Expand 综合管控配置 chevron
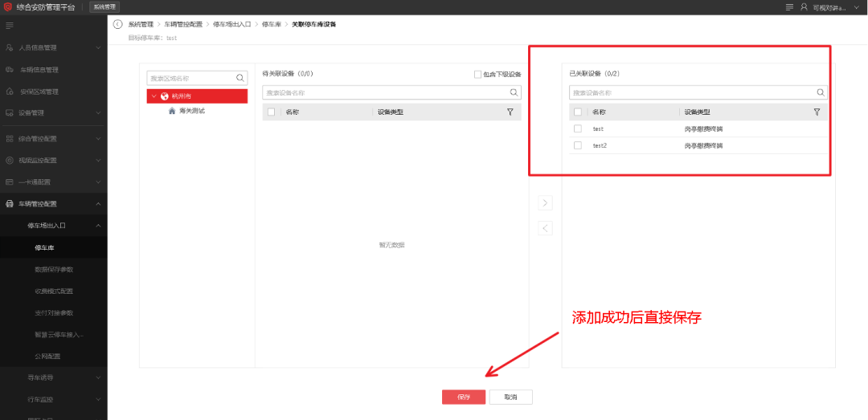868x420 pixels. [x=98, y=138]
